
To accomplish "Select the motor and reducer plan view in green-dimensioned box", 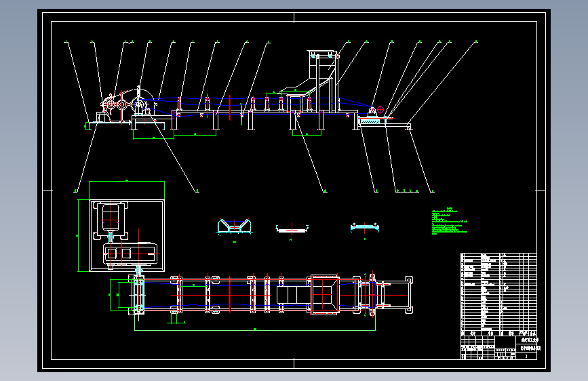I will pos(127,235).
